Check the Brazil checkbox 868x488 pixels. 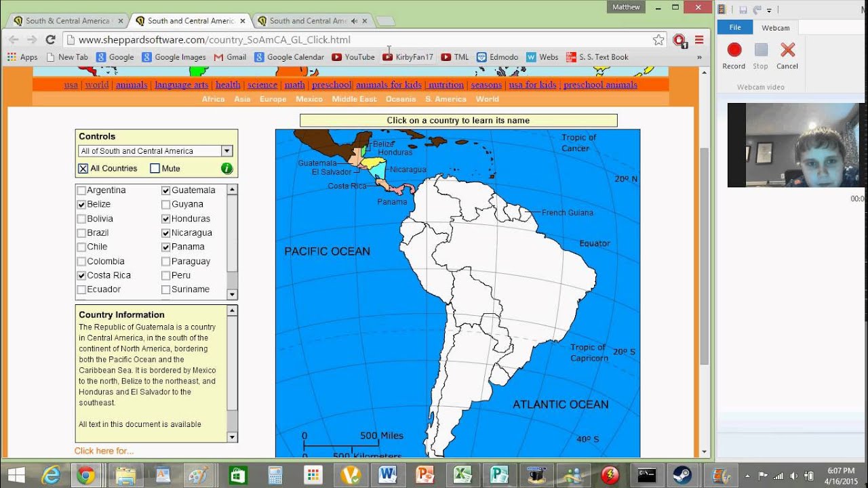tap(81, 232)
